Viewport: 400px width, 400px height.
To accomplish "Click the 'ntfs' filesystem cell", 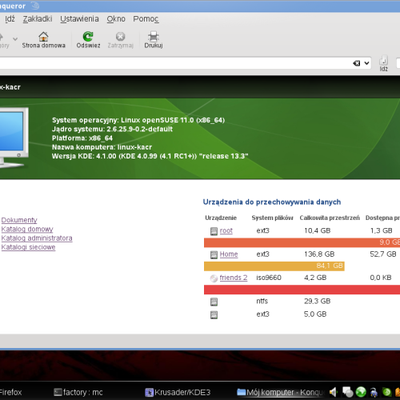I will click(262, 301).
